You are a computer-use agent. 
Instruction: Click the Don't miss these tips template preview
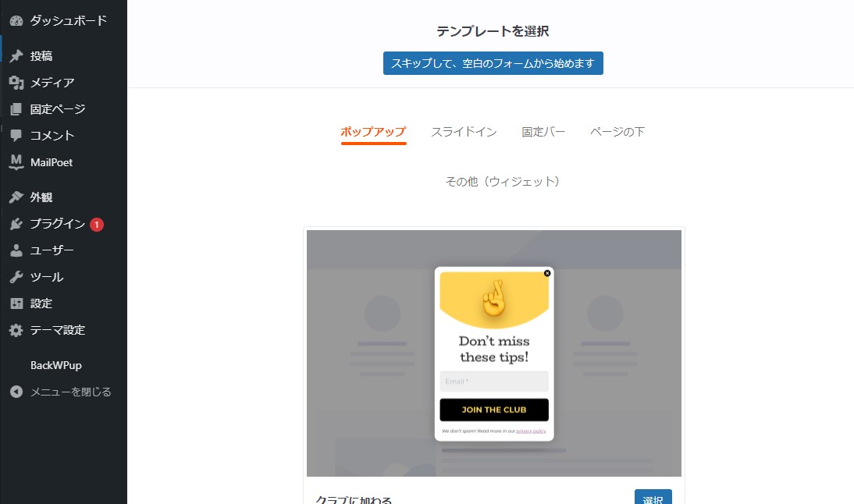point(493,353)
